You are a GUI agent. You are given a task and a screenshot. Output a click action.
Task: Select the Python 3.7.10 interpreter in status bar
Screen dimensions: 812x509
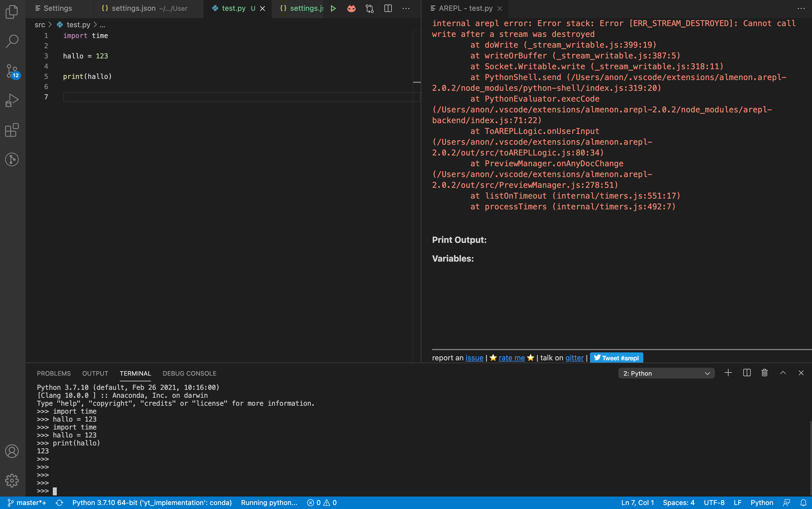point(152,502)
